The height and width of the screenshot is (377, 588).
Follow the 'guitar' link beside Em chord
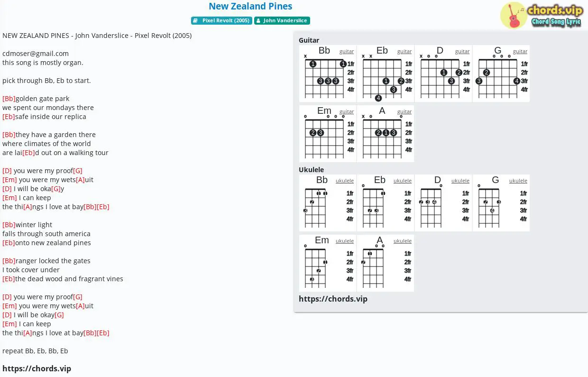[x=347, y=111]
